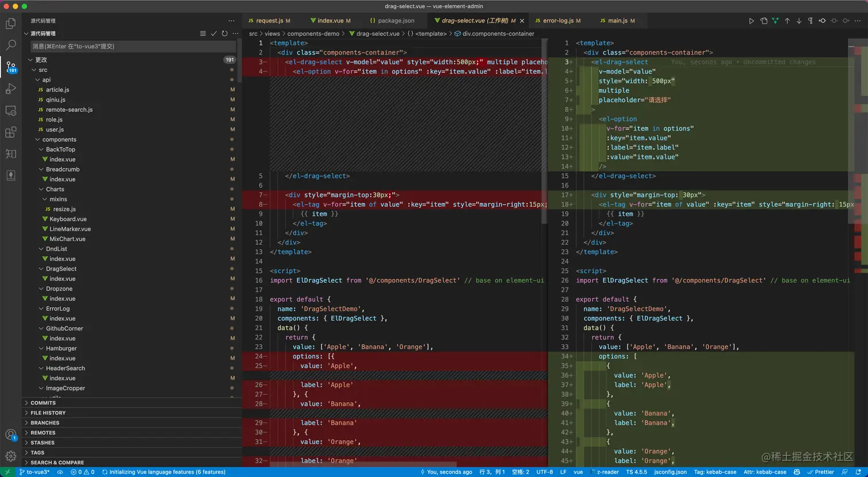
Task: Toggle source control view as list
Action: pyautogui.click(x=203, y=34)
